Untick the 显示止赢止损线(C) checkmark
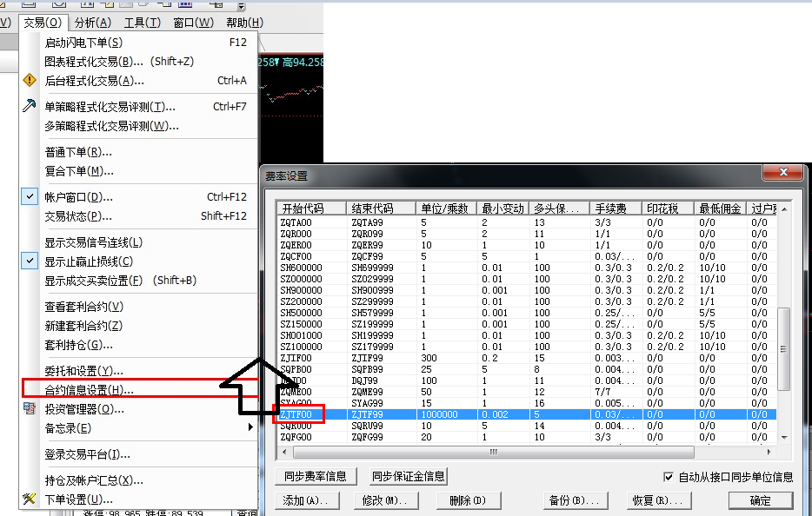The width and height of the screenshot is (812, 516). point(30,261)
